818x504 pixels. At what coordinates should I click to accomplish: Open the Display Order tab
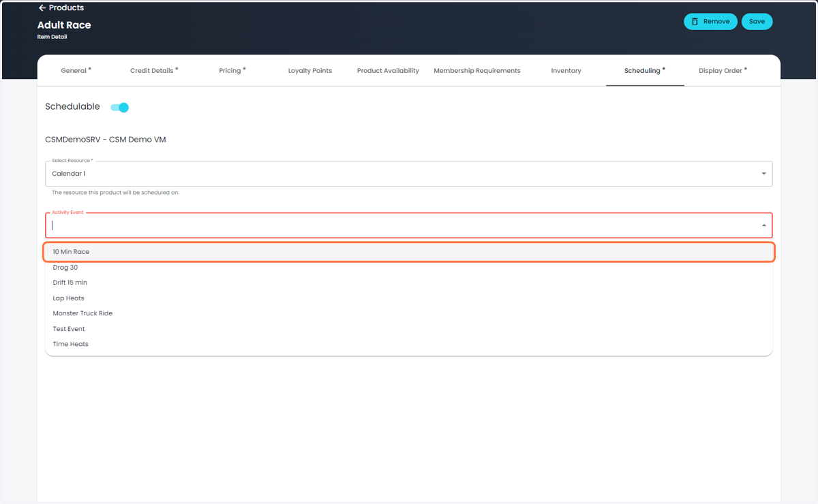(723, 70)
